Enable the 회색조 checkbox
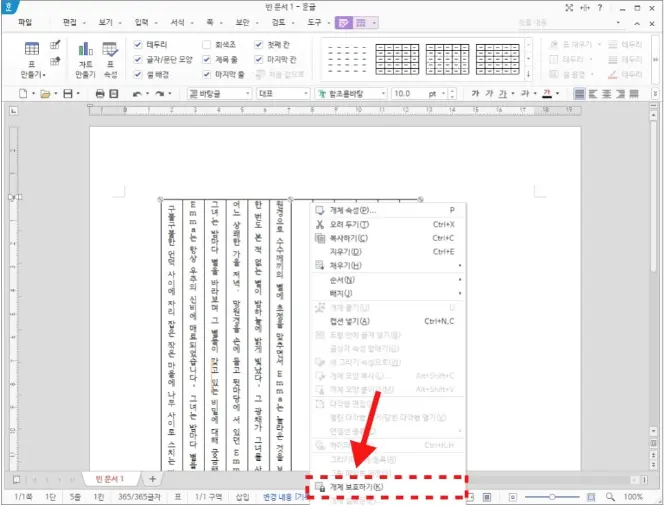The height and width of the screenshot is (506, 665). (207, 45)
